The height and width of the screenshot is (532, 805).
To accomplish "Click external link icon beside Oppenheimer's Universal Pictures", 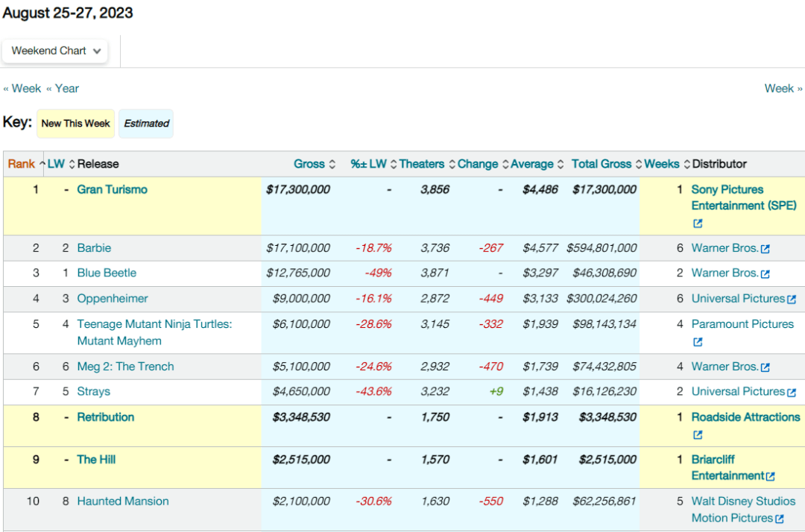I will point(792,300).
